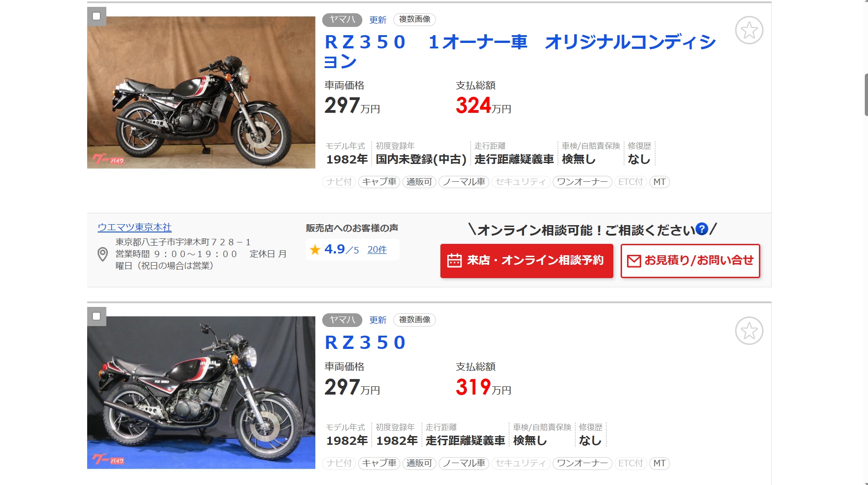Click the envelope icon on inquiry button
Image resolution: width=868 pixels, height=485 pixels.
[x=634, y=261]
